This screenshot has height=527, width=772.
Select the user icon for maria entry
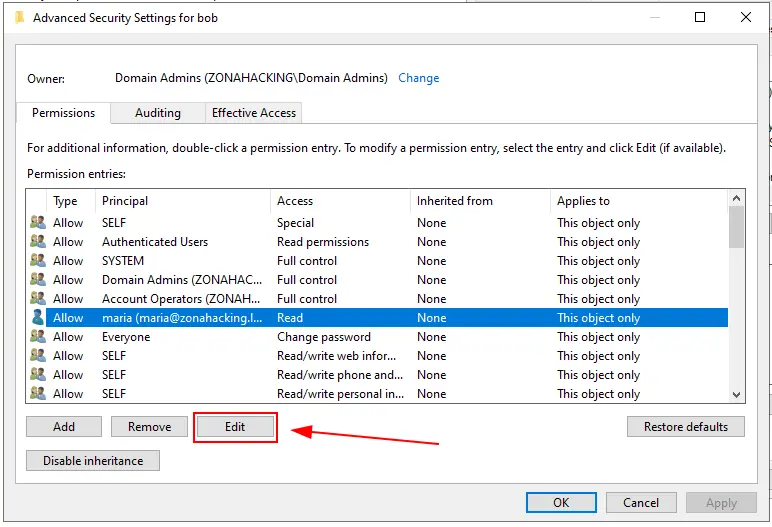click(x=38, y=318)
